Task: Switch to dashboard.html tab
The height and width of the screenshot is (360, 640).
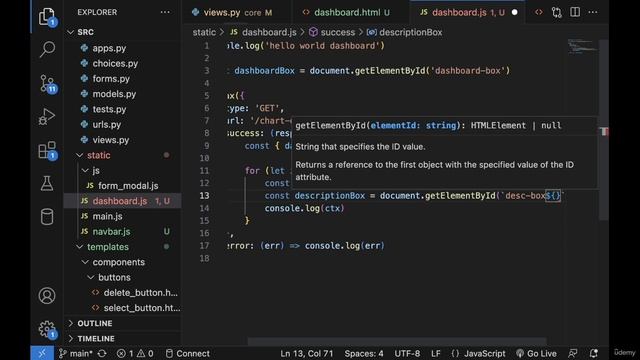Action: (351, 13)
